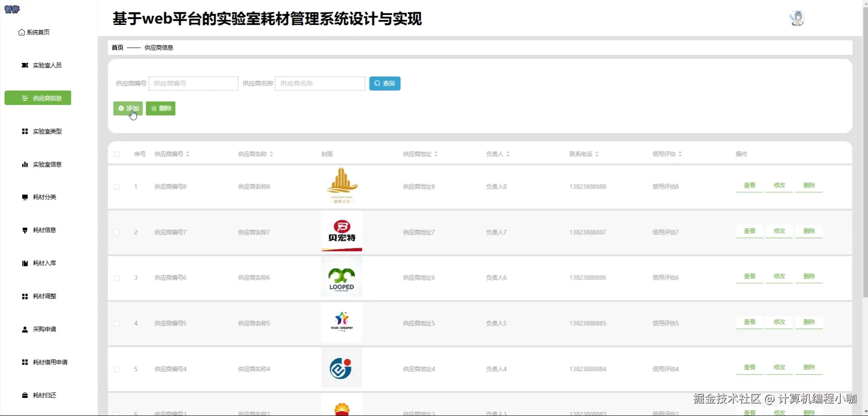Viewport: 868px width, 416px height.
Task: Sort the table by 供应商地址 column
Action: [x=436, y=154]
